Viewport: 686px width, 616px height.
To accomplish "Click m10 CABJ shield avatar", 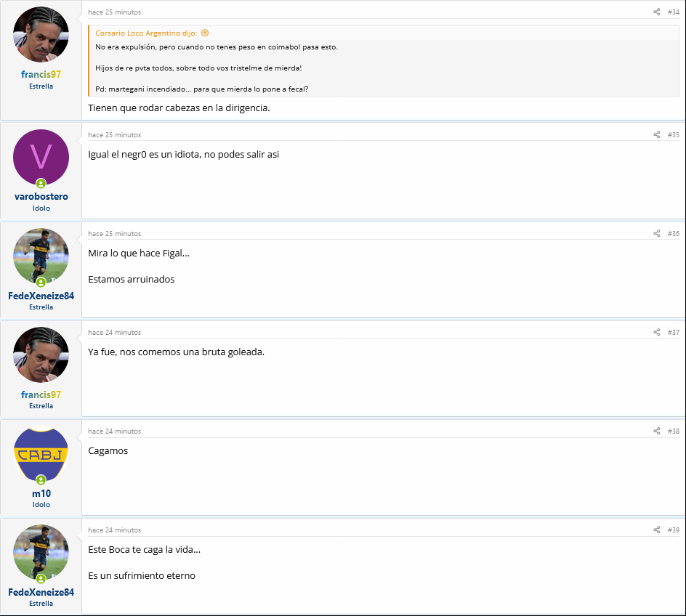I will 41,453.
